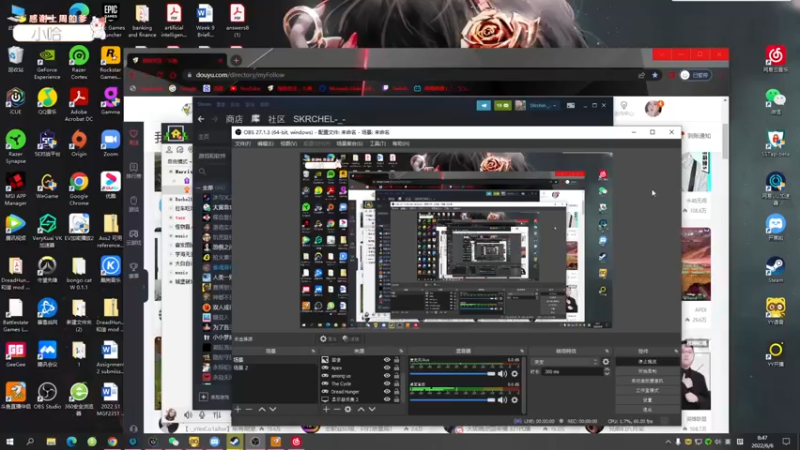The image size is (800, 450).
Task: Open a new browser tab
Action: (x=236, y=60)
